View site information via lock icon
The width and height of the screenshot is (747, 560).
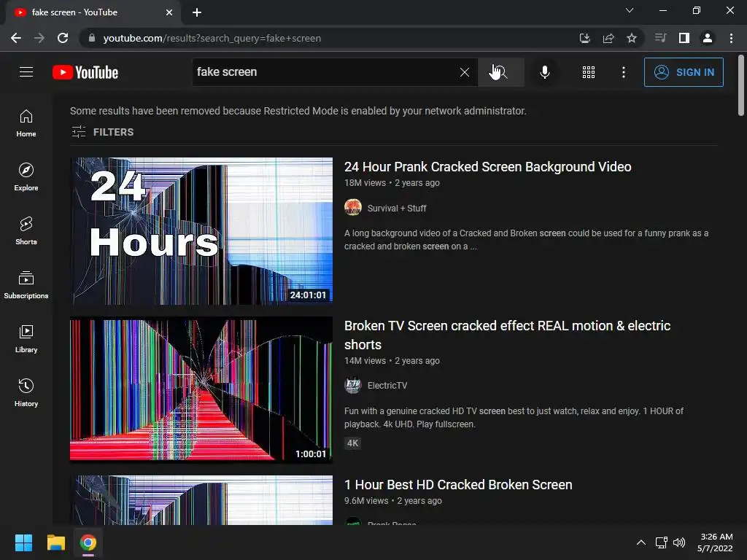click(92, 38)
